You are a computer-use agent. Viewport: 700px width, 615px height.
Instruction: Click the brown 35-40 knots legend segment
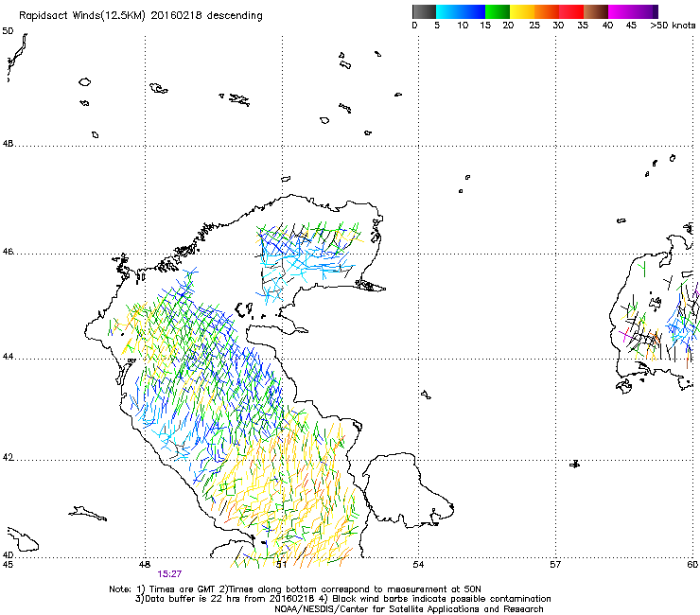point(596,11)
